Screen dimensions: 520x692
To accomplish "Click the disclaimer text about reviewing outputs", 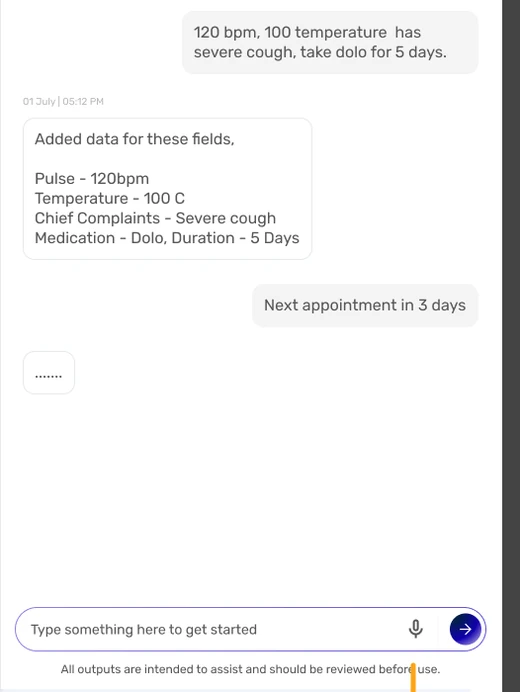I will [x=250, y=669].
